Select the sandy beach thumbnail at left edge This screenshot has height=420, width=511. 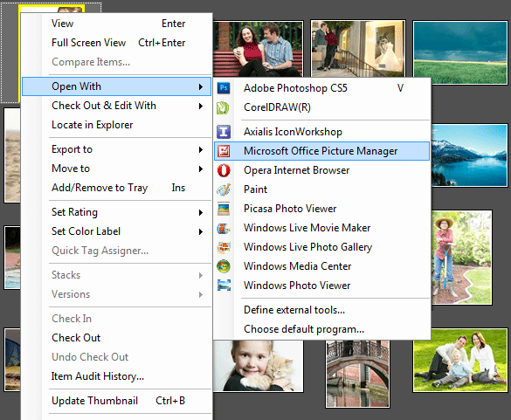[x=12, y=155]
